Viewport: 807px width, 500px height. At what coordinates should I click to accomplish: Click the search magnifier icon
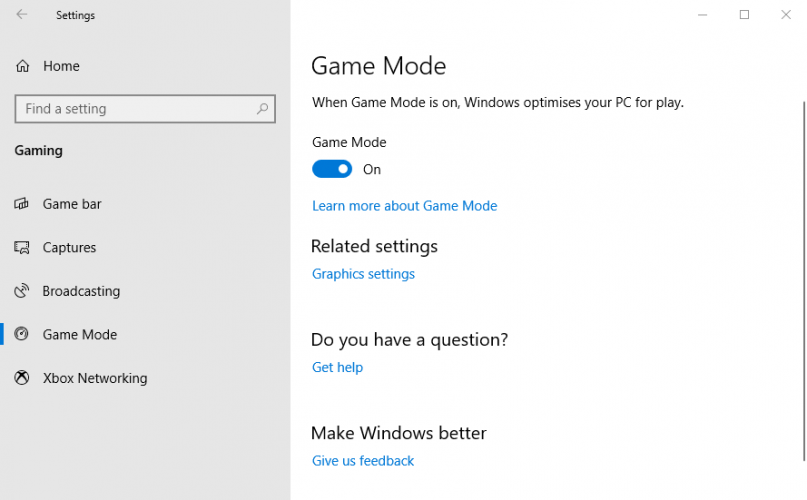click(263, 109)
